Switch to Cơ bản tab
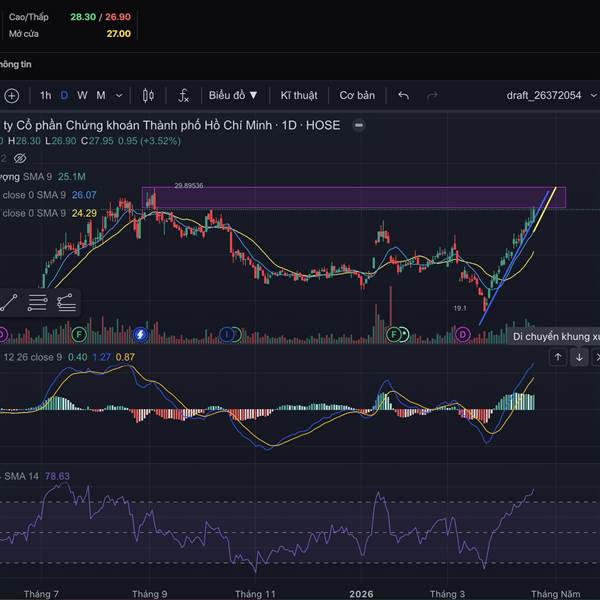 [x=357, y=96]
